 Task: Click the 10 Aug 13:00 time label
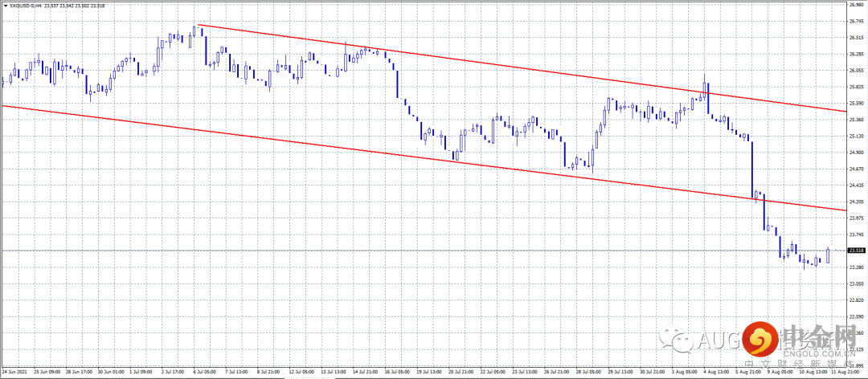(813, 372)
